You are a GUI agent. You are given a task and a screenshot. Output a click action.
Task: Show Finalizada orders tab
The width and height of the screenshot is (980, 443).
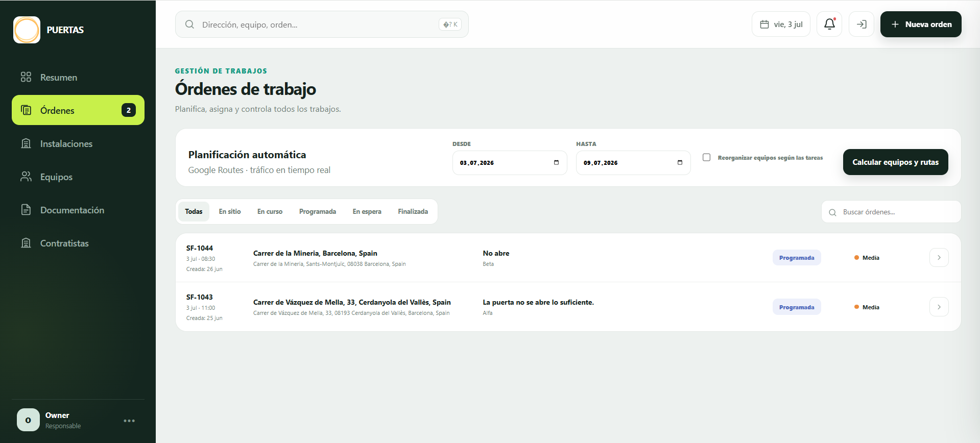click(413, 211)
